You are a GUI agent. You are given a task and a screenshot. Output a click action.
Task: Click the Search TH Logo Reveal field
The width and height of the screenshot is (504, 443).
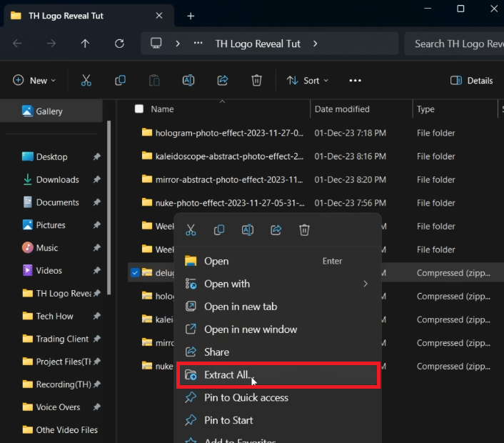click(x=457, y=44)
